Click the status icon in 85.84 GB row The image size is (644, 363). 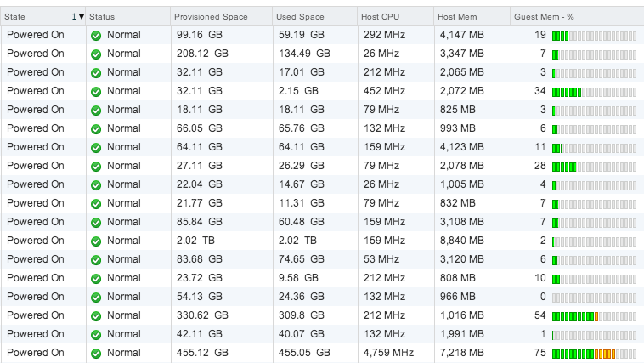(96, 222)
